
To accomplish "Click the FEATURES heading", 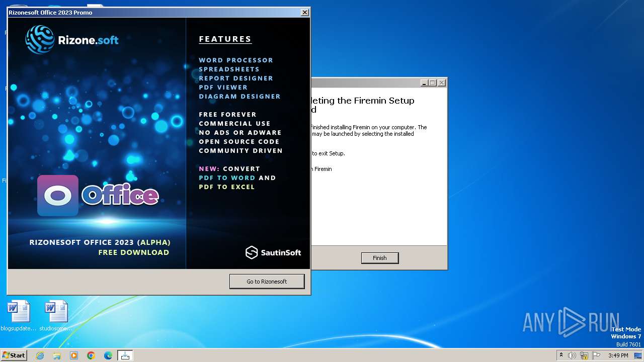I will coord(225,39).
